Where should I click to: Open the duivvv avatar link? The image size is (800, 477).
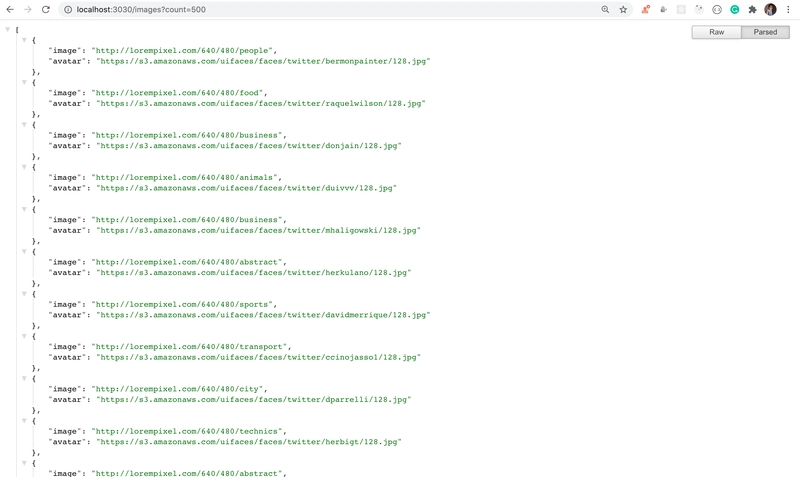tap(246, 188)
